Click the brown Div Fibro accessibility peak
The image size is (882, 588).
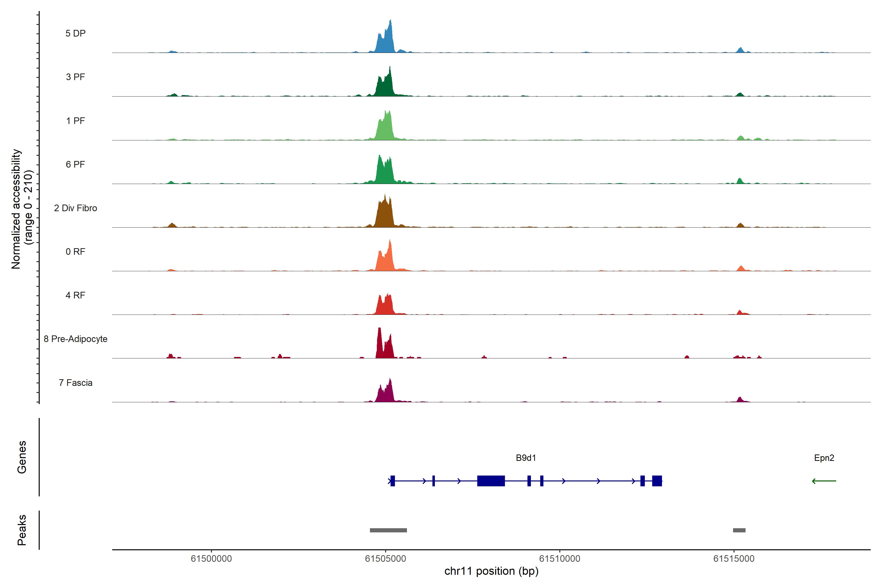point(385,216)
